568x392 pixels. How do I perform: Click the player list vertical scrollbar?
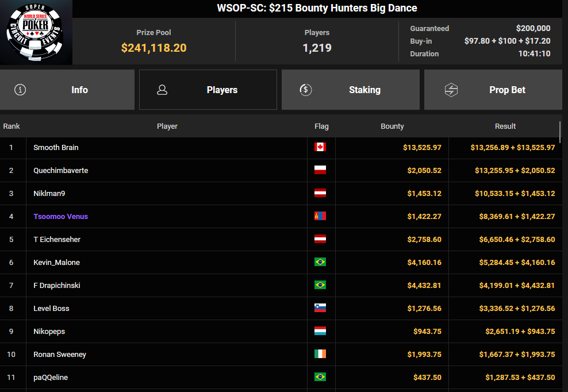[561, 132]
